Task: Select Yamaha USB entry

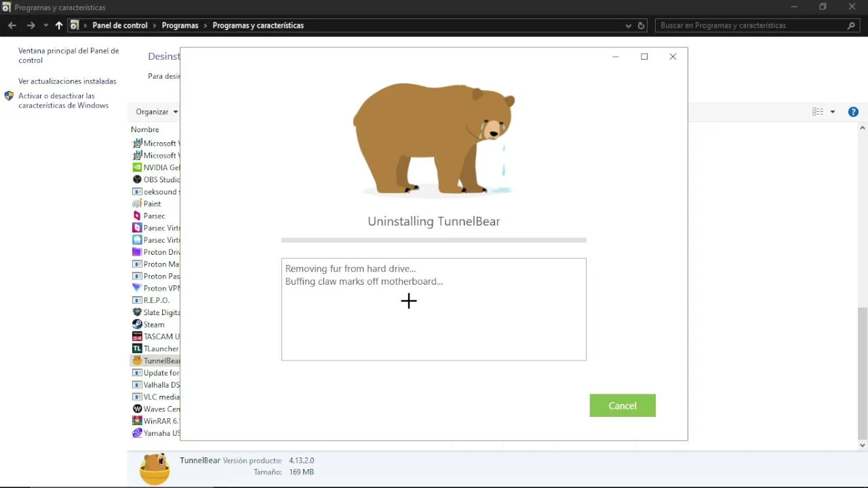Action: (x=156, y=433)
